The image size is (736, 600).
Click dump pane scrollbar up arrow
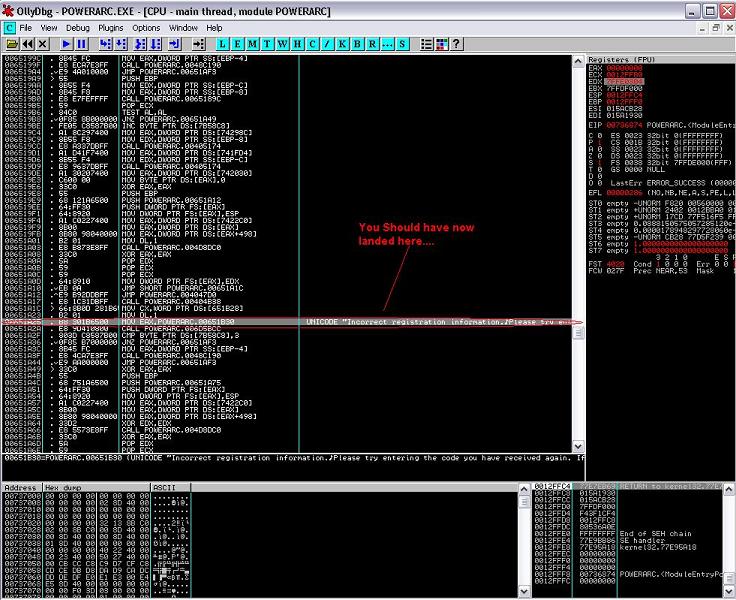click(524, 489)
